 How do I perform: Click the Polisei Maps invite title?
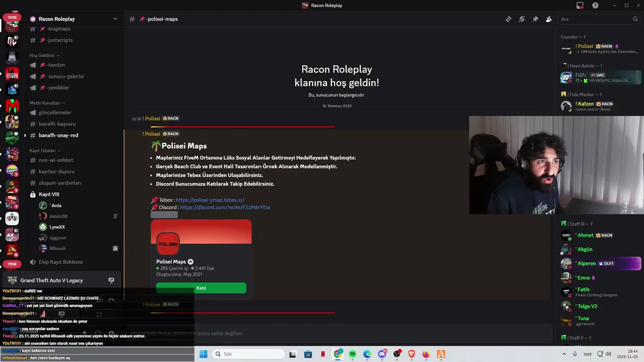[171, 262]
